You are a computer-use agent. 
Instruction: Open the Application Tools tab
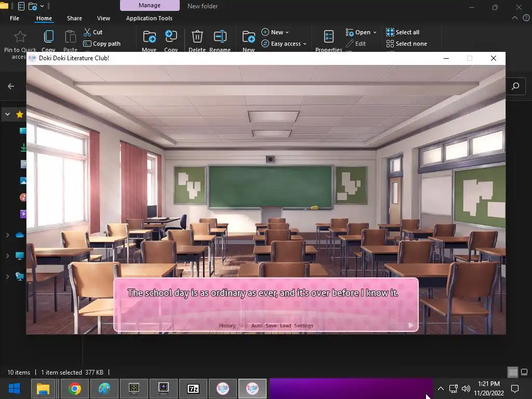149,18
